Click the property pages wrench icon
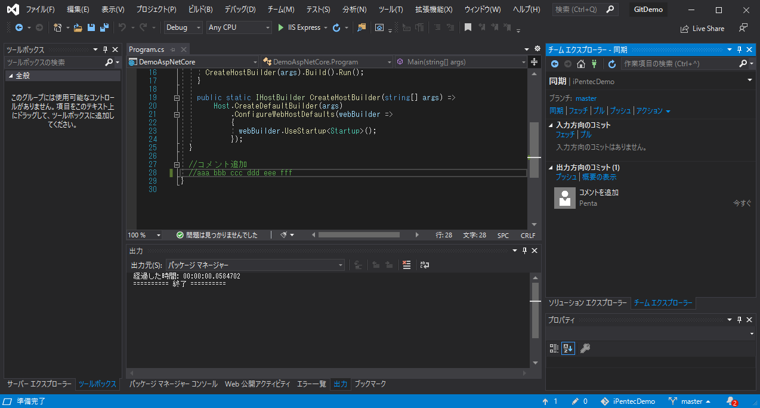The image size is (760, 408). (585, 348)
